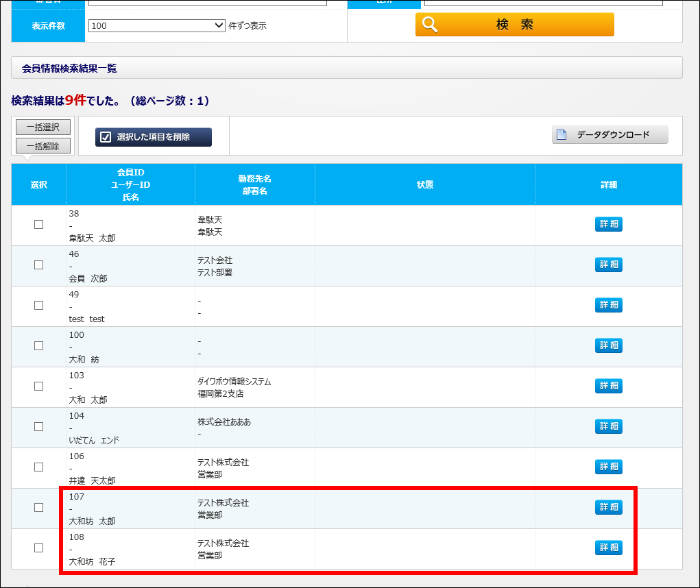View 詳細 for 大和坊 太郎
700x588 pixels.
[608, 508]
